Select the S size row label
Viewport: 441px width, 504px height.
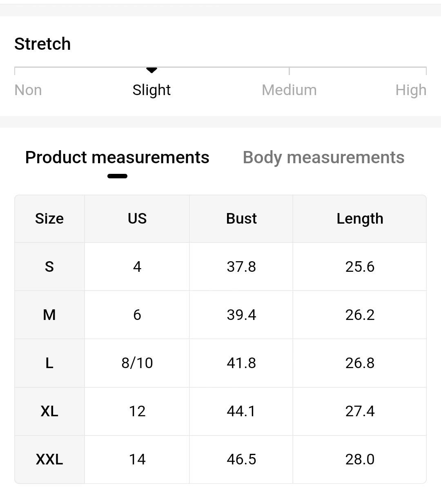click(x=49, y=267)
